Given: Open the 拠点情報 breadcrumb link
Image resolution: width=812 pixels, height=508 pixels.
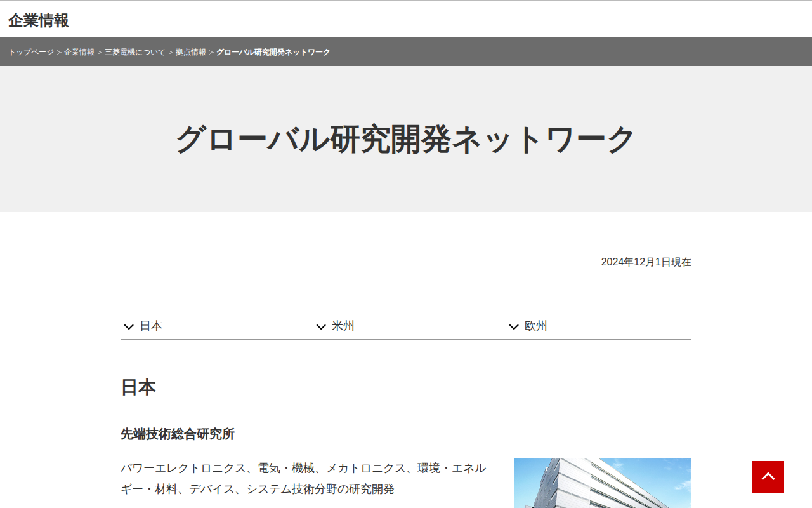Looking at the screenshot, I should tap(191, 52).
